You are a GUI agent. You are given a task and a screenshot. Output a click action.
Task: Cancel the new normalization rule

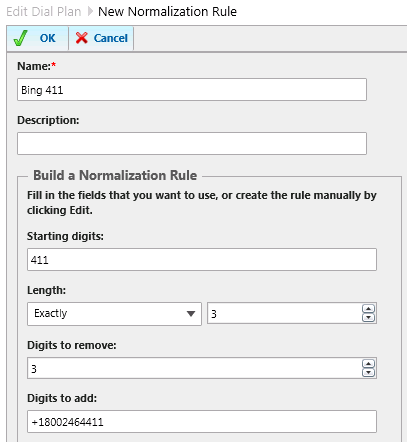click(x=110, y=38)
